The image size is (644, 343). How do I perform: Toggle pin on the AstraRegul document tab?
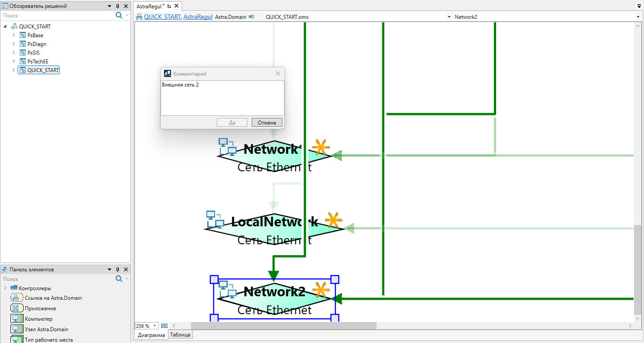[x=169, y=6]
